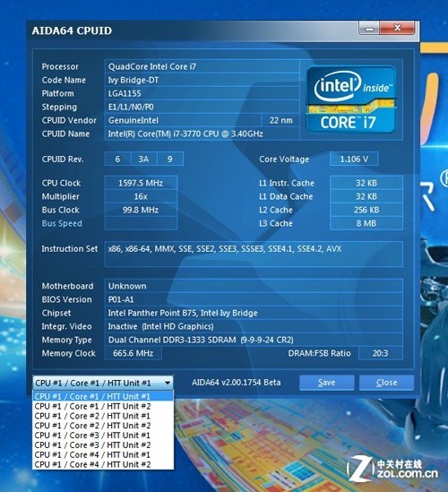The height and width of the screenshot is (492, 448).
Task: Click the Save button
Action: pos(326,383)
